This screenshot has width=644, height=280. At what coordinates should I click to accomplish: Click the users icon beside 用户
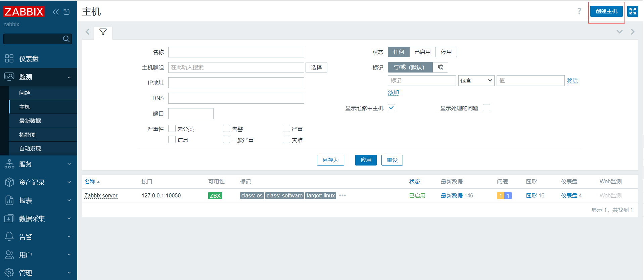9,255
